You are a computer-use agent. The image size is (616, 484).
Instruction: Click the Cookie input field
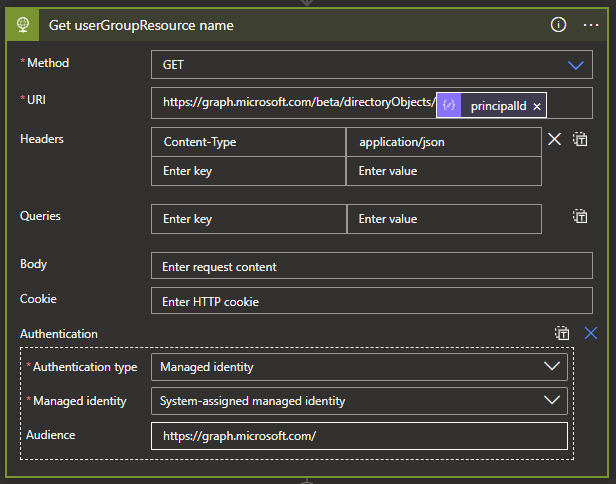(x=359, y=300)
